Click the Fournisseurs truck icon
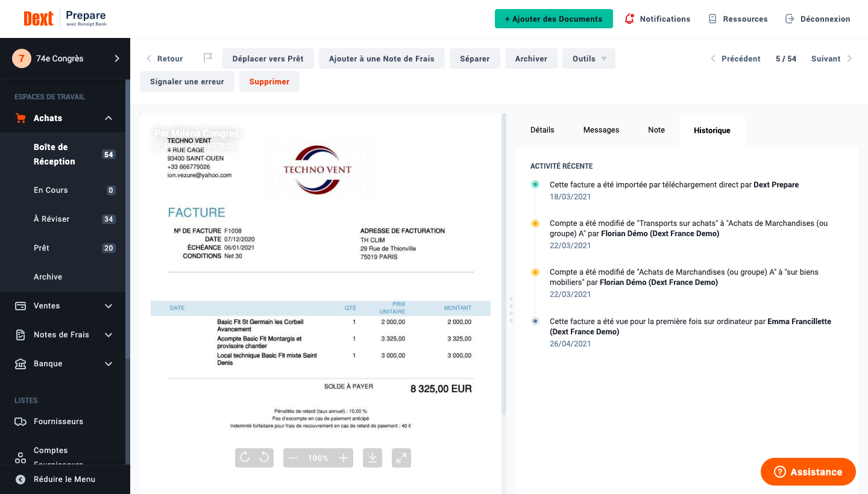 pos(20,422)
